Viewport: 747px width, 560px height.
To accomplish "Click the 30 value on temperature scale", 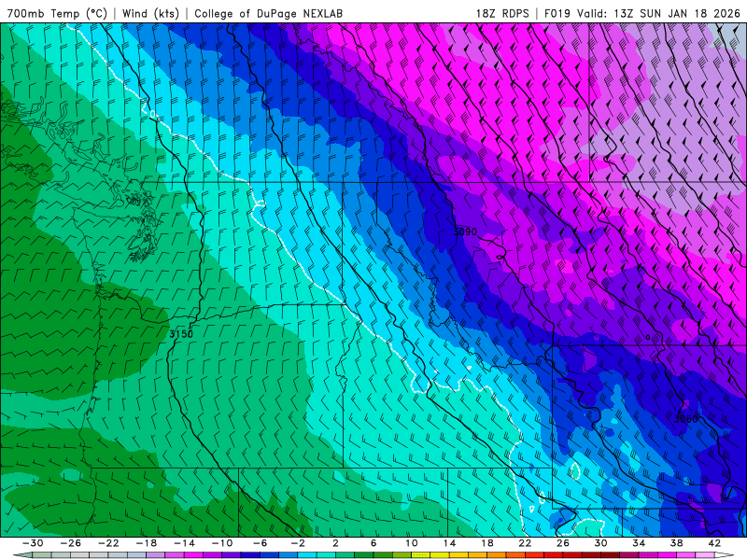I will (x=600, y=543).
